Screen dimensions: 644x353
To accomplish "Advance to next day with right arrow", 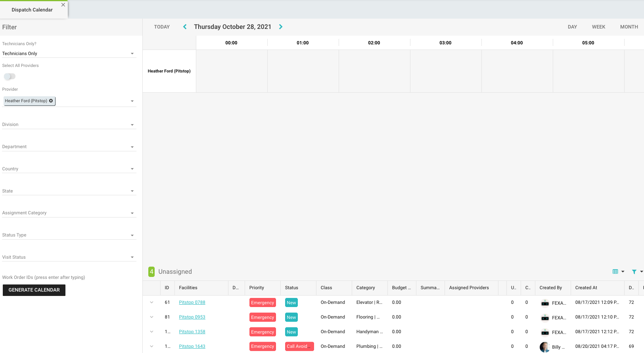I will pos(281,27).
